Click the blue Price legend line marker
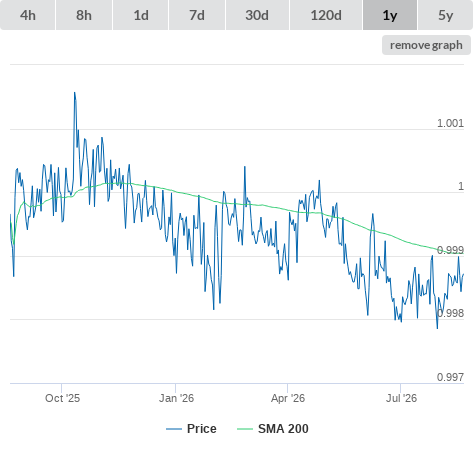The image size is (474, 455). click(x=174, y=429)
